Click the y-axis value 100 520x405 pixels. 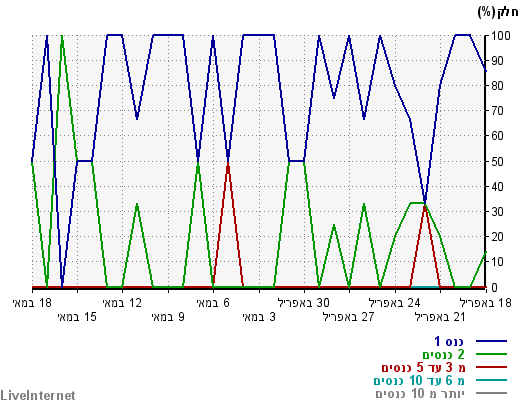[x=501, y=36]
